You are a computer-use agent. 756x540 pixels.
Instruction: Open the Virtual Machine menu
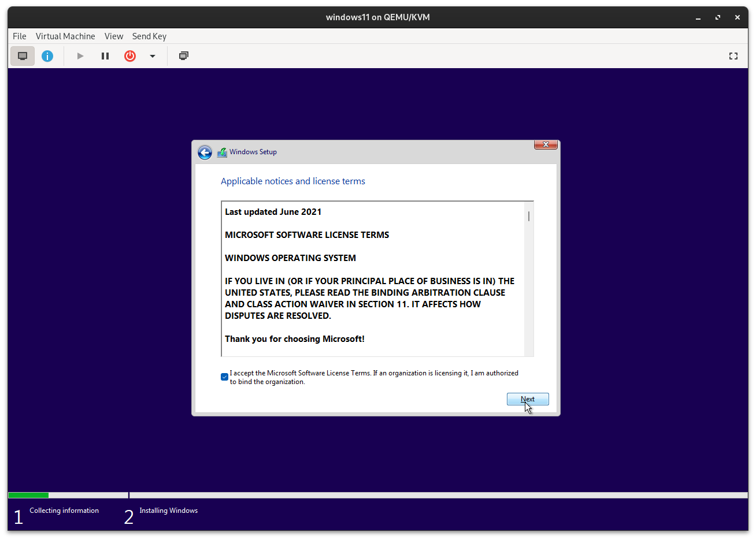click(x=65, y=36)
